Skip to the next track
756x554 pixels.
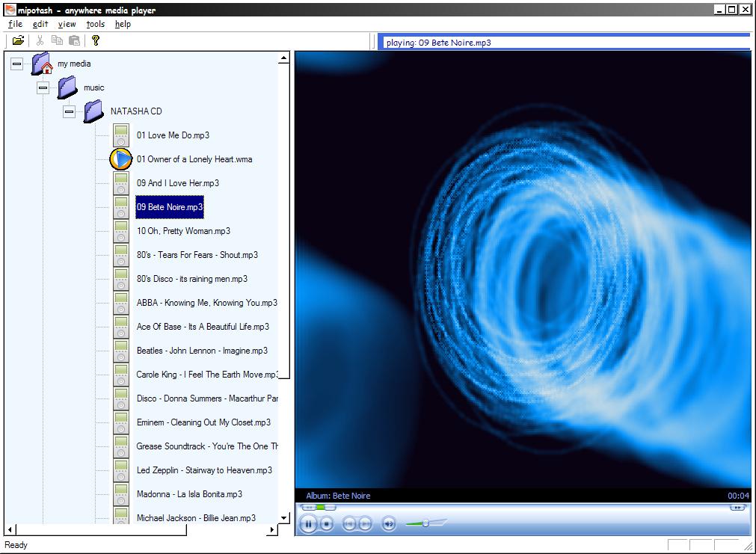[x=364, y=523]
